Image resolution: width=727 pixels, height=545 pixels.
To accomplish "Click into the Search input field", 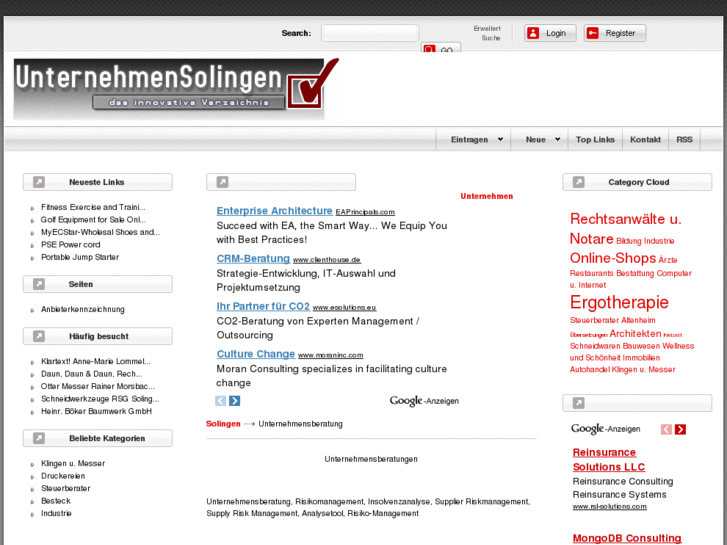I will [x=370, y=33].
